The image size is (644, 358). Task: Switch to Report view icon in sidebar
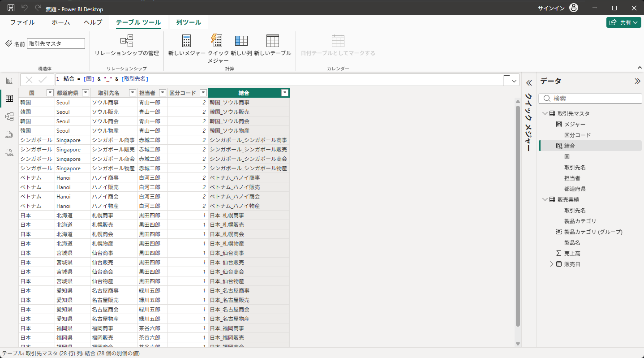[9, 81]
